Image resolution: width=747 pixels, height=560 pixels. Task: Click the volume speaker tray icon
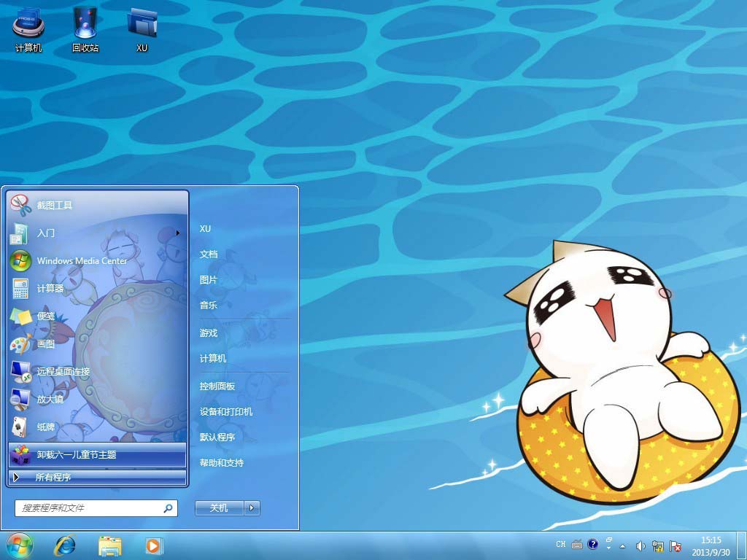coord(640,545)
